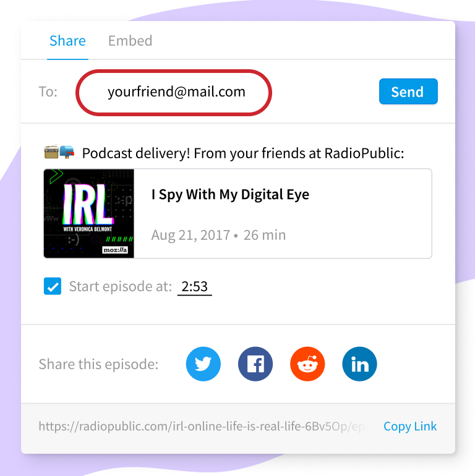Select the radiopublic.com episode URL text
The image size is (475, 476).
203,426
